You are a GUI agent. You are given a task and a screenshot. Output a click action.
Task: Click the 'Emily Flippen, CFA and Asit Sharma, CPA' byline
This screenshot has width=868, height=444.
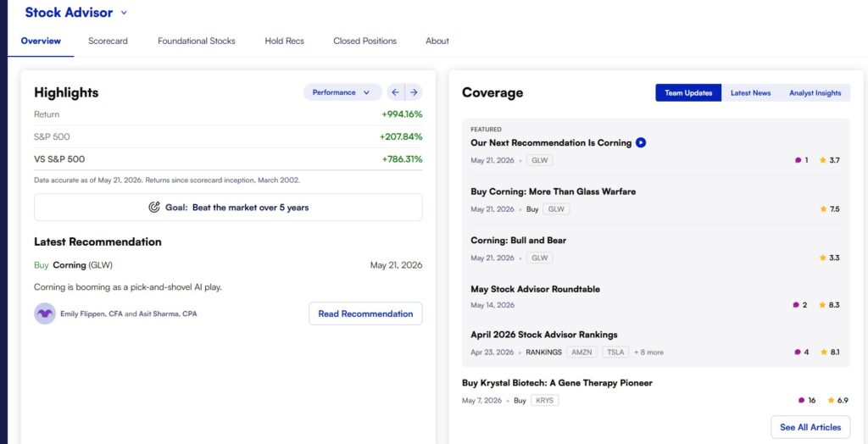tap(129, 314)
